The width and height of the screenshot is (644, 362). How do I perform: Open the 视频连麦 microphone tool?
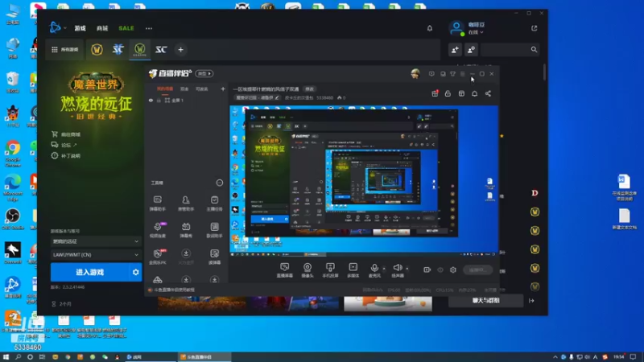click(158, 230)
